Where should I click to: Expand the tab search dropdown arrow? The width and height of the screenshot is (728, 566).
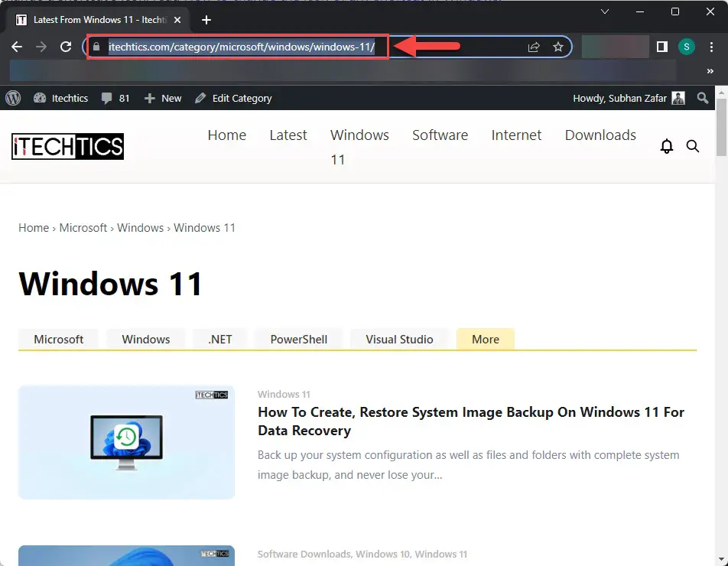[604, 11]
